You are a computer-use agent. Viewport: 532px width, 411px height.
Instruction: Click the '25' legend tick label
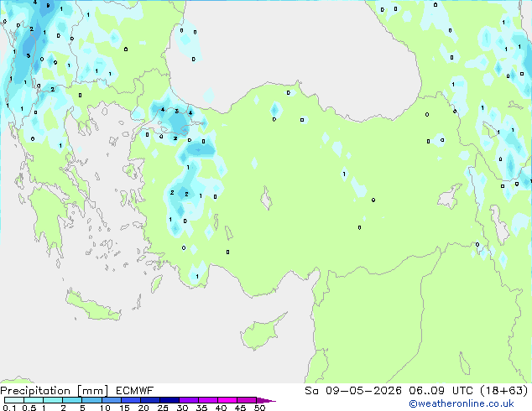[x=163, y=408]
